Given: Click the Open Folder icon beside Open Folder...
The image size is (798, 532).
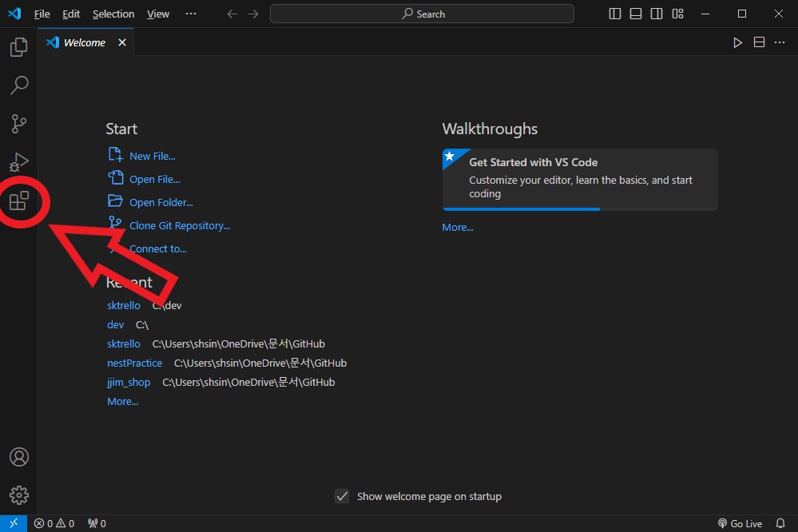Looking at the screenshot, I should [116, 200].
